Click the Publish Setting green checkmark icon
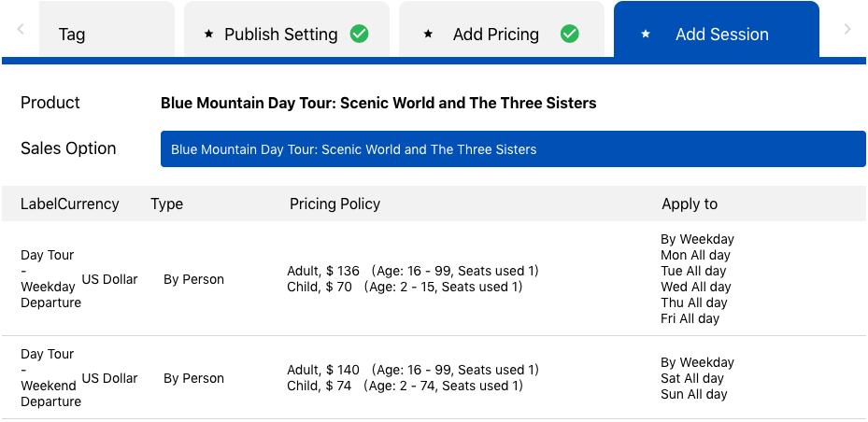 (359, 34)
